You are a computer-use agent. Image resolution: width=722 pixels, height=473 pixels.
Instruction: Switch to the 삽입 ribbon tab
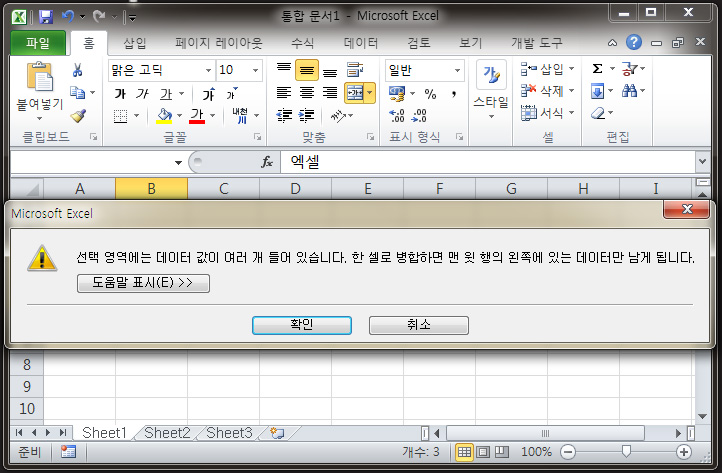tap(135, 43)
